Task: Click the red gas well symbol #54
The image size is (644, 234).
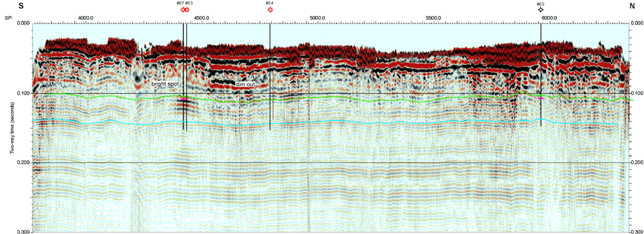Action: [269, 10]
